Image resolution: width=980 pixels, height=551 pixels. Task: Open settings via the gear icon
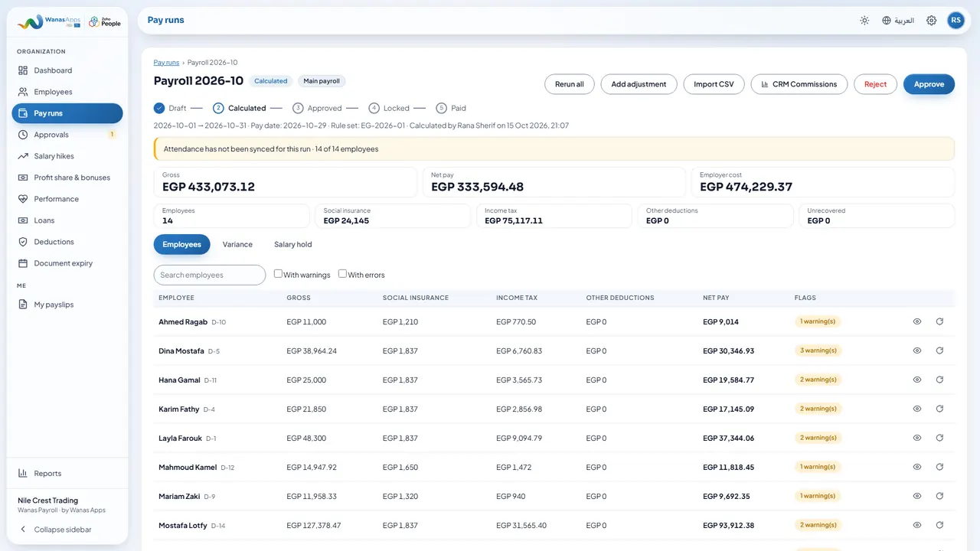click(931, 21)
